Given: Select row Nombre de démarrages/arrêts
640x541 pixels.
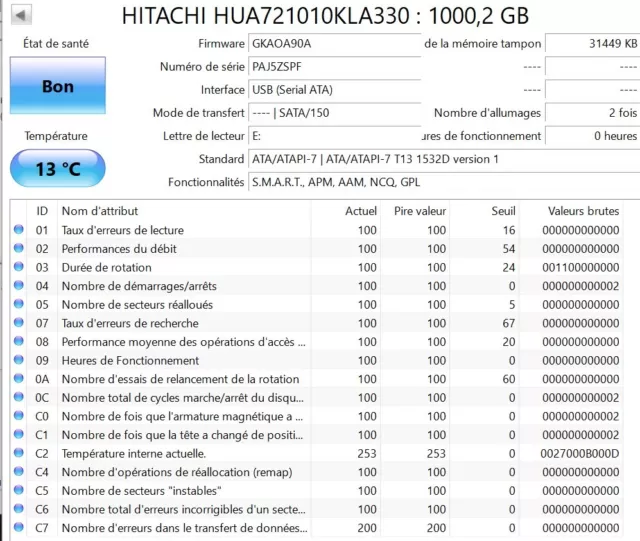Looking at the screenshot, I should click(x=316, y=286).
